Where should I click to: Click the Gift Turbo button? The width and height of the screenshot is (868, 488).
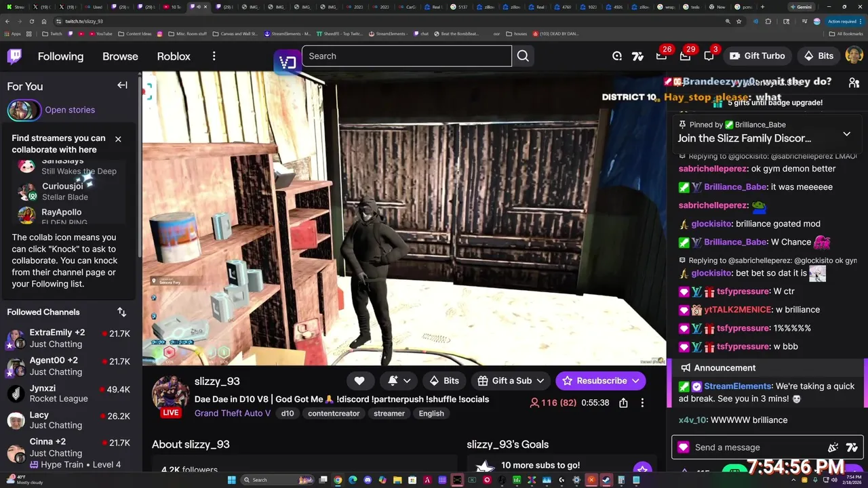(x=757, y=56)
